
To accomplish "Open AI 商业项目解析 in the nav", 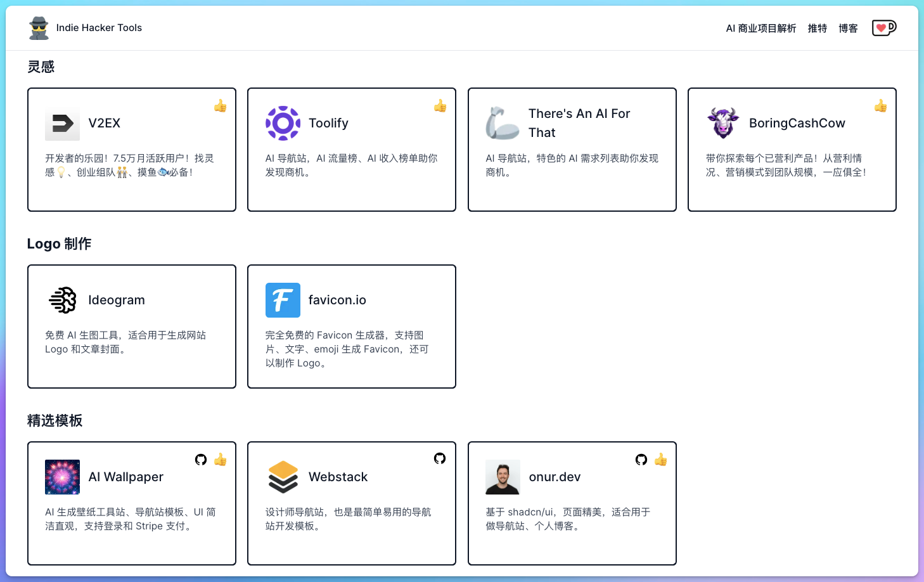I will coord(760,29).
